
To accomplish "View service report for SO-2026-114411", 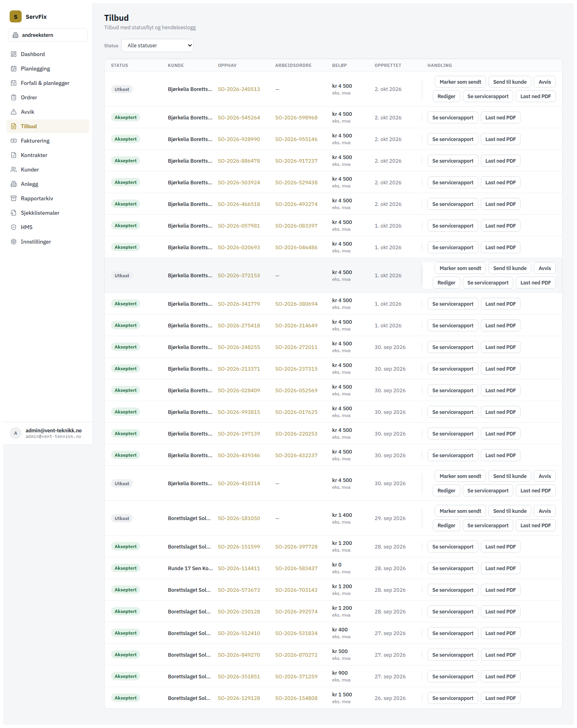I will (x=453, y=568).
